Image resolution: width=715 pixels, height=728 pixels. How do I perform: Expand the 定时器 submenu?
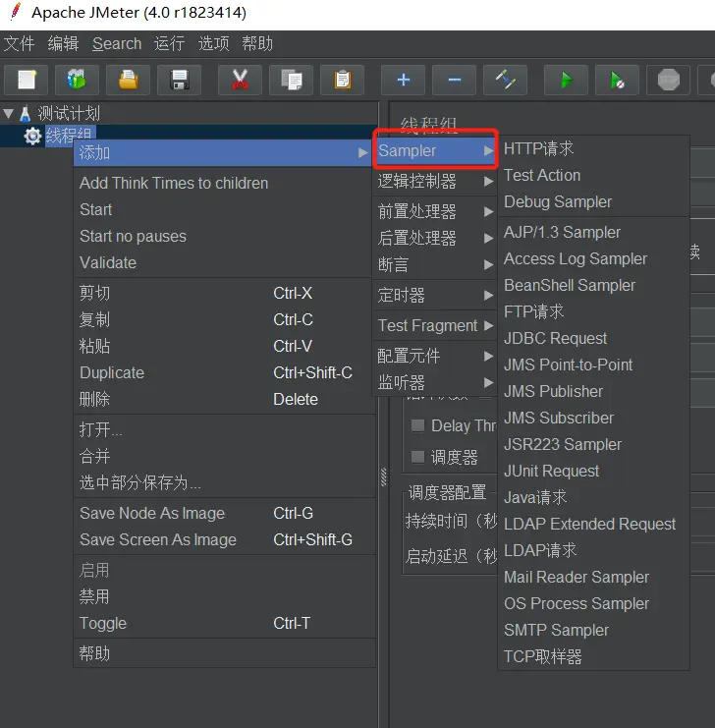pyautogui.click(x=435, y=295)
